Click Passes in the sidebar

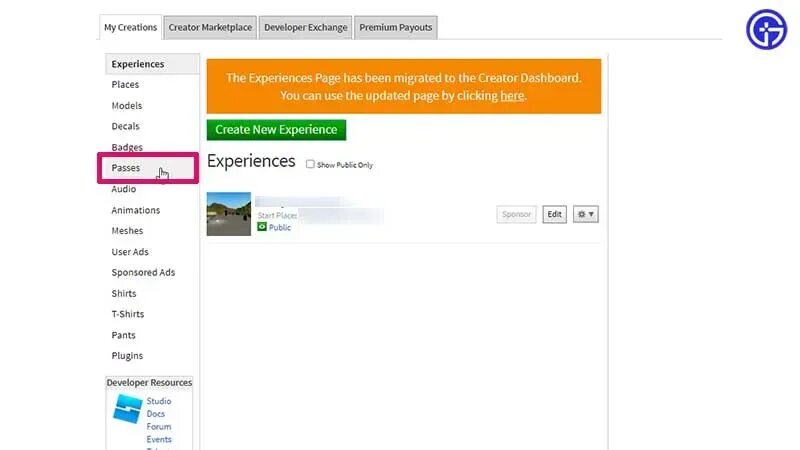click(126, 168)
